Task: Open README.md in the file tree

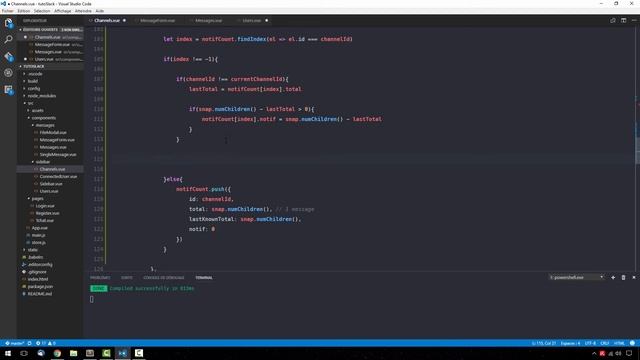Action: coord(40,294)
